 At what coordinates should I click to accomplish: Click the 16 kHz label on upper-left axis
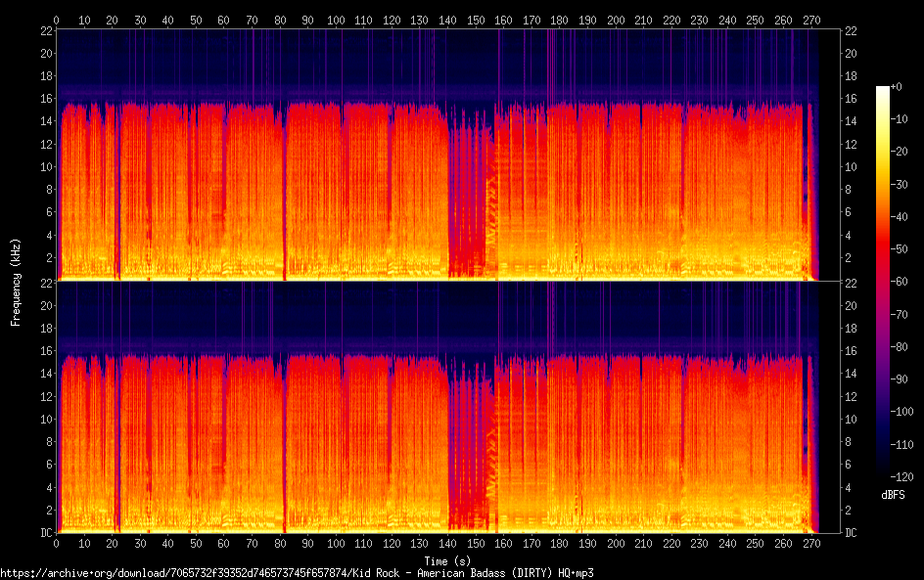[45, 99]
